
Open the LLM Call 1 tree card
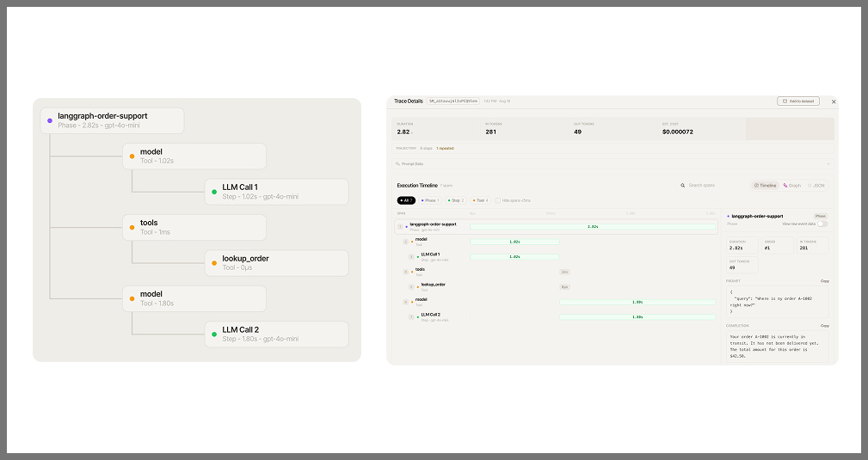click(277, 192)
